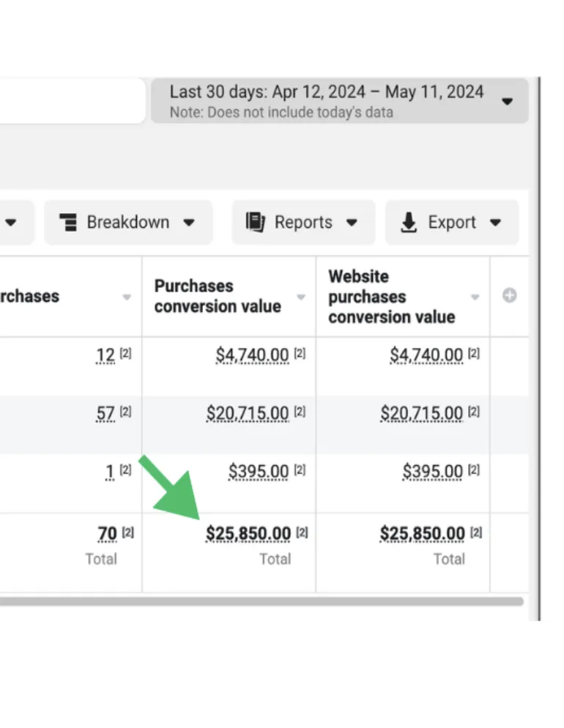Click the footnote marker beside 12 purchases
Viewport: 564px width, 728px height.
point(125,354)
